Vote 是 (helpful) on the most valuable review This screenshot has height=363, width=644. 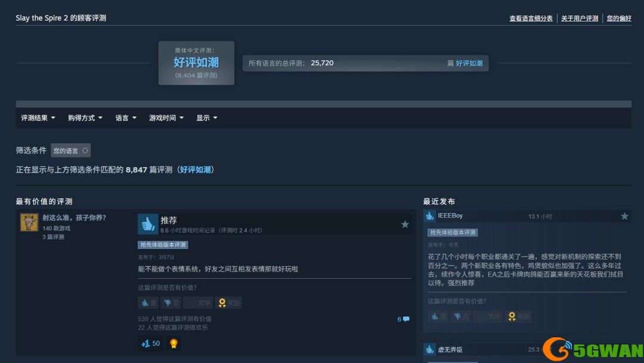(148, 303)
